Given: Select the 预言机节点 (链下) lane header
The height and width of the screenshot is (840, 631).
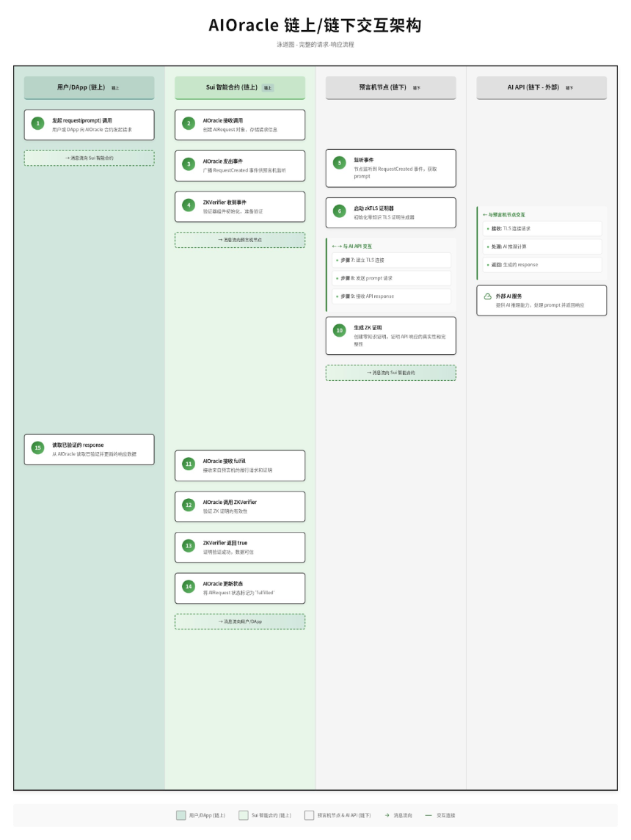Looking at the screenshot, I should click(390, 87).
